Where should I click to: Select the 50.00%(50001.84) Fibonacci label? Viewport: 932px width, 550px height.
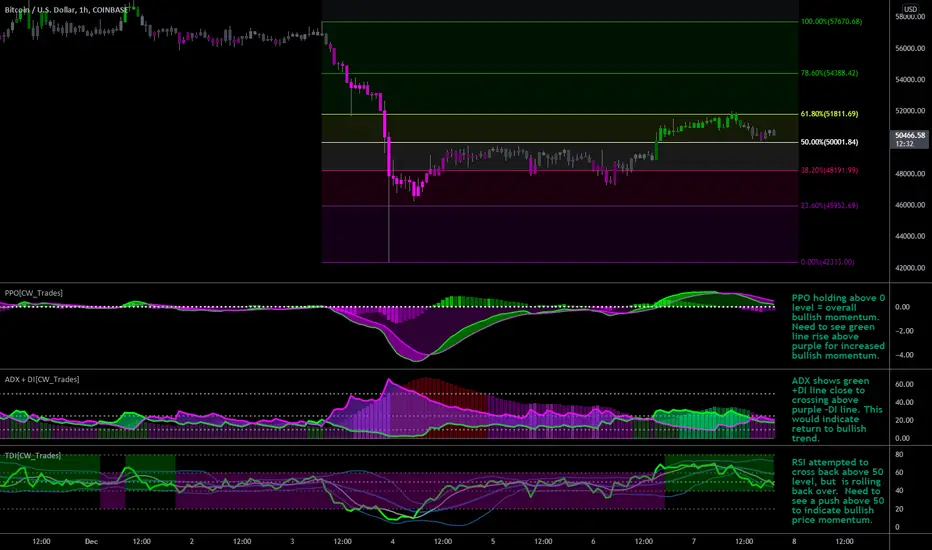point(829,142)
